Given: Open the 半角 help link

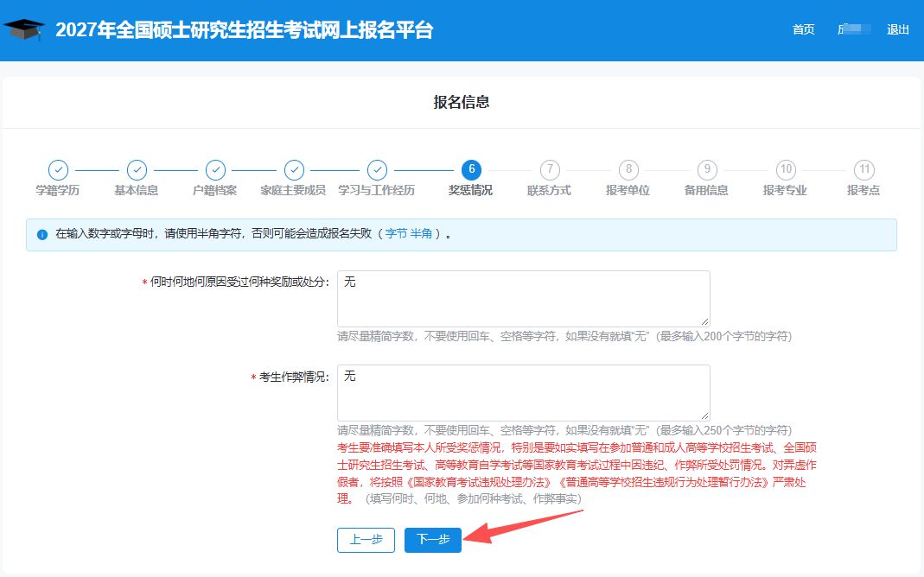Looking at the screenshot, I should [x=421, y=234].
